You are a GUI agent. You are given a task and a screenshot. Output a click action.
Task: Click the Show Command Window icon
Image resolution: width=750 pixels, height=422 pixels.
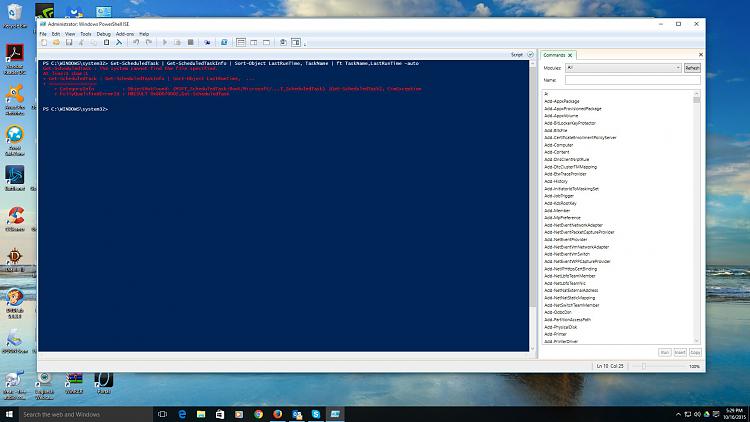point(283,43)
